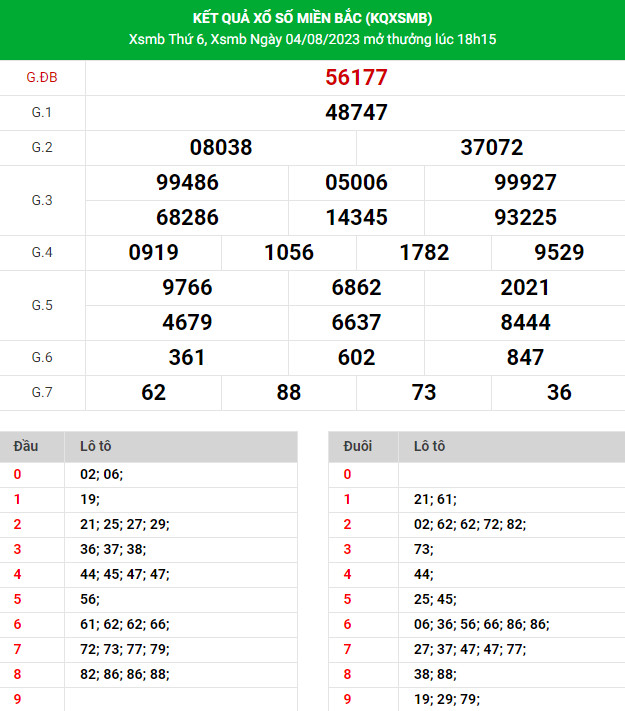The height and width of the screenshot is (711, 625).
Task: Select seventh prize number 36
Action: [x=559, y=393]
